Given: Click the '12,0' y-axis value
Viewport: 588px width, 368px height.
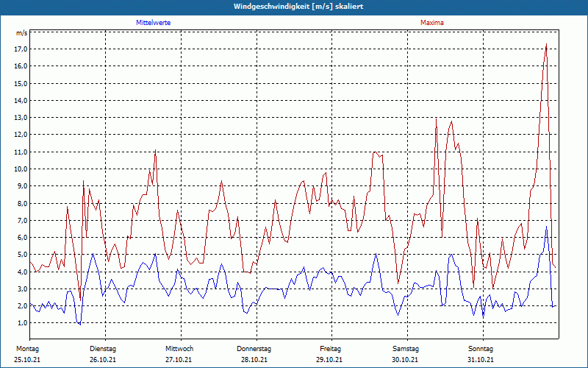Looking at the screenshot, I should click(x=21, y=135).
